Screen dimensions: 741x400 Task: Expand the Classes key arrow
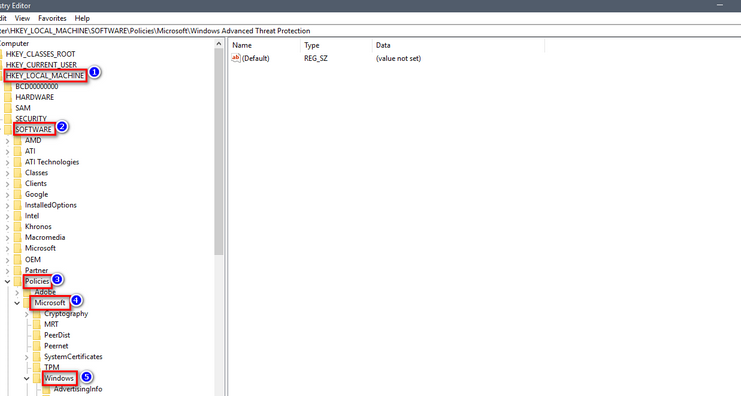(7, 174)
